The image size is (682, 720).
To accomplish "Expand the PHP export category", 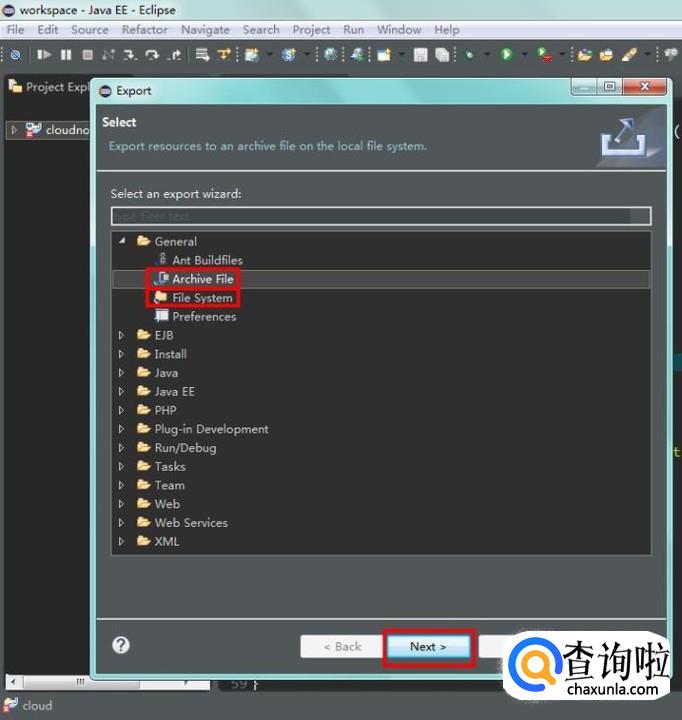I will (121, 410).
